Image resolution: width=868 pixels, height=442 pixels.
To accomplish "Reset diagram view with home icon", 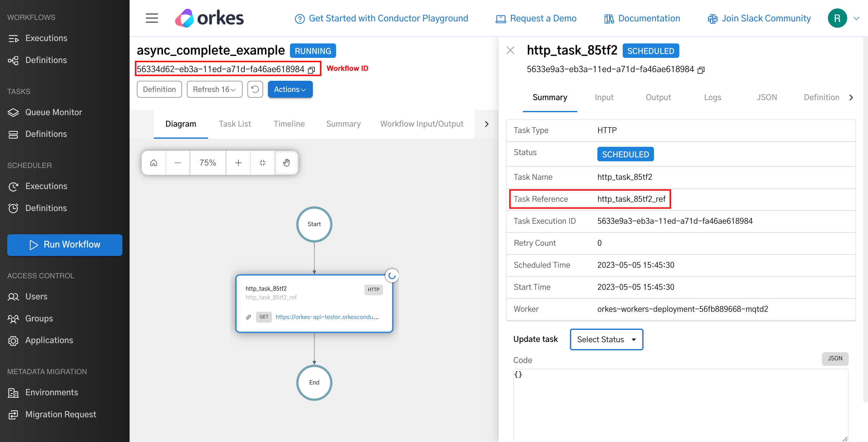I will pos(153,163).
